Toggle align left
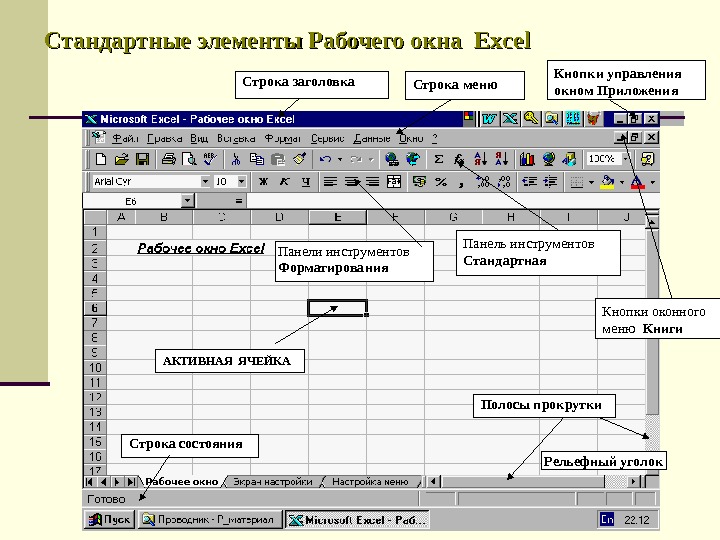 pyautogui.click(x=330, y=182)
